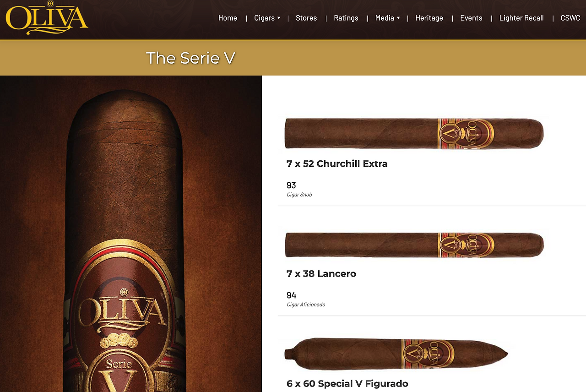This screenshot has height=392, width=586.
Task: Select the 7 x 52 Churchill Extra title
Action: (x=337, y=163)
